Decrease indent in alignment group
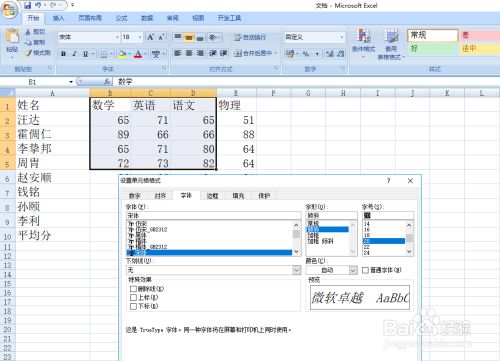Screen dimensions: 500x361 (x=213, y=53)
